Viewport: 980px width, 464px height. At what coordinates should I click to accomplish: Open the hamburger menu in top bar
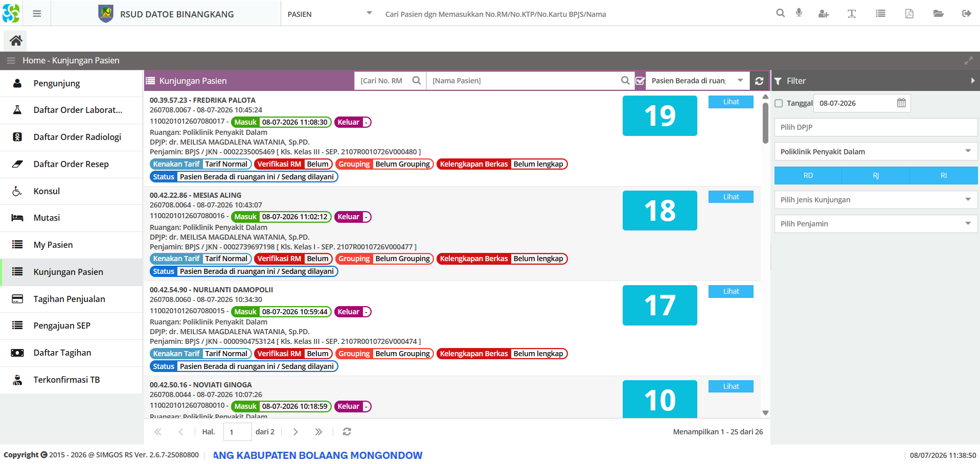click(x=37, y=14)
